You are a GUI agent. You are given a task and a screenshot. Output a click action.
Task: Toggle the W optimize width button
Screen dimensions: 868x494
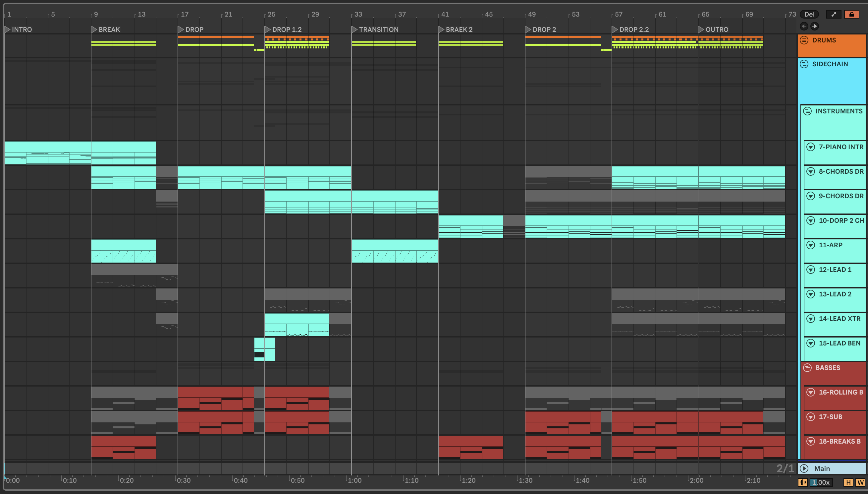860,482
